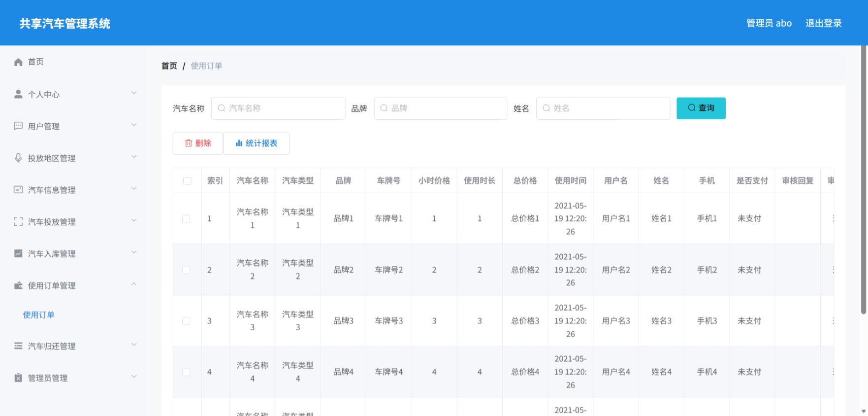Click the vertical page scrollbar thumb
This screenshot has width=868, height=416.
click(x=864, y=180)
